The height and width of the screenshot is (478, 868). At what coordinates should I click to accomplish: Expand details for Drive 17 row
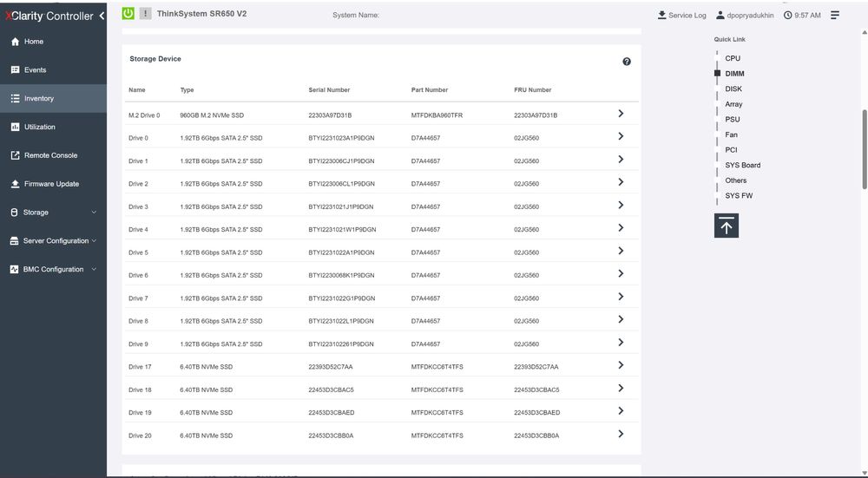coord(621,365)
